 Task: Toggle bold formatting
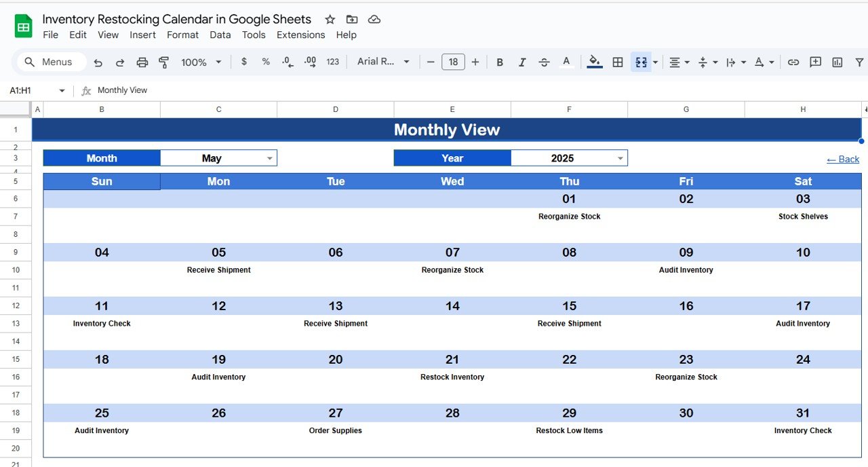(500, 62)
